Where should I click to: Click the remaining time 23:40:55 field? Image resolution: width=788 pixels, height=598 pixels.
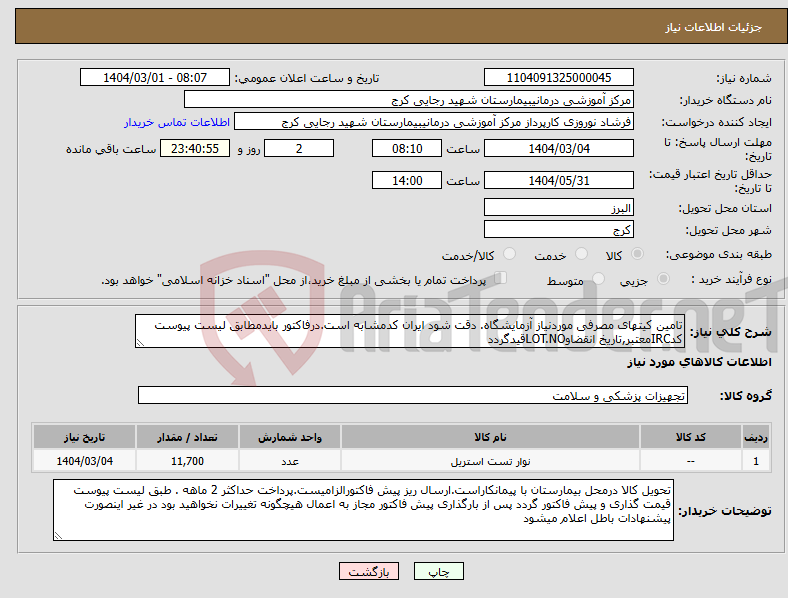(x=195, y=149)
